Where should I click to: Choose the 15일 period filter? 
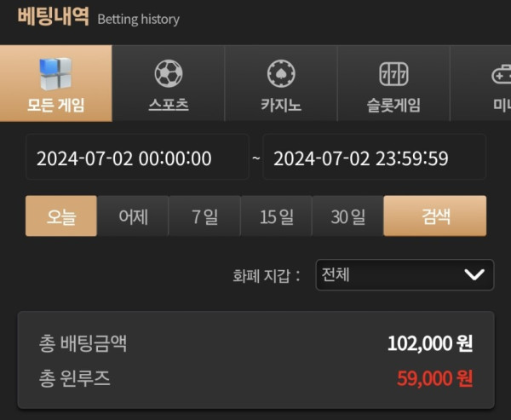coord(276,216)
